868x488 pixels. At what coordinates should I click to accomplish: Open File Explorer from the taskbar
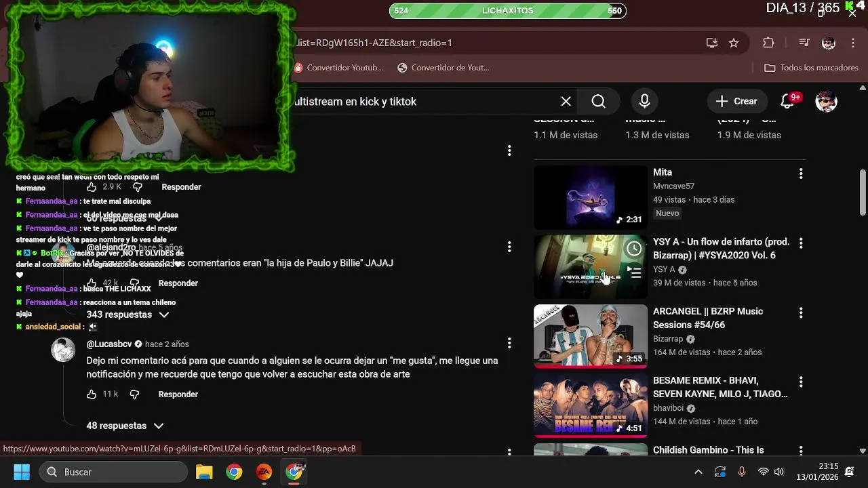204,472
